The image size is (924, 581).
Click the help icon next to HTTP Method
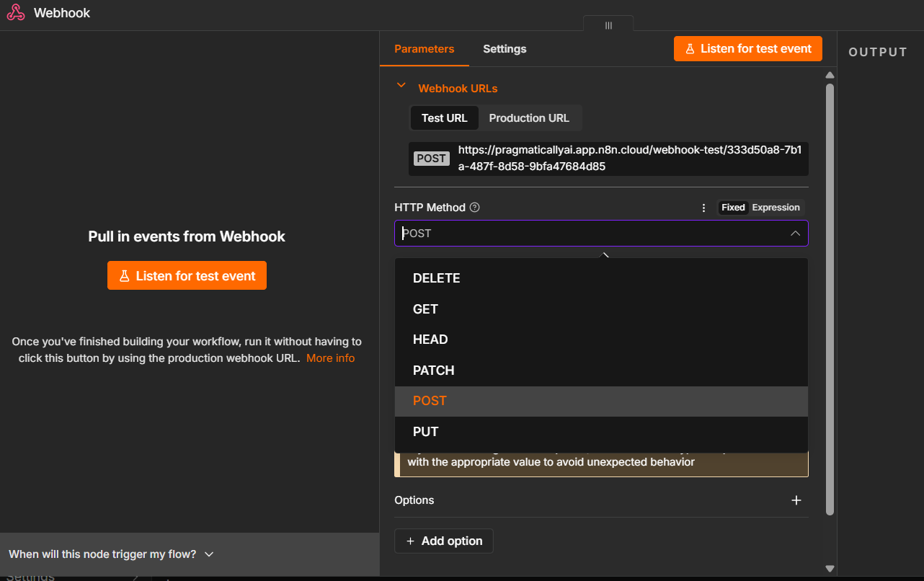coord(474,208)
